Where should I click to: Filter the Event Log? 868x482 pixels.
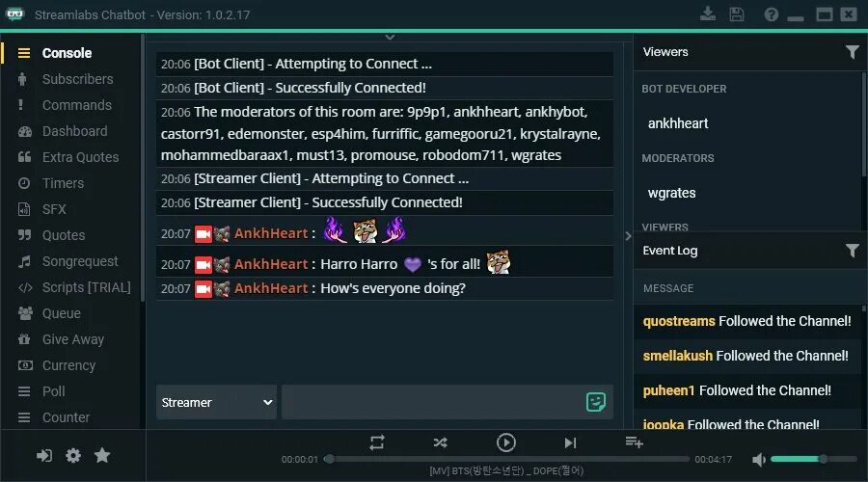pyautogui.click(x=853, y=251)
